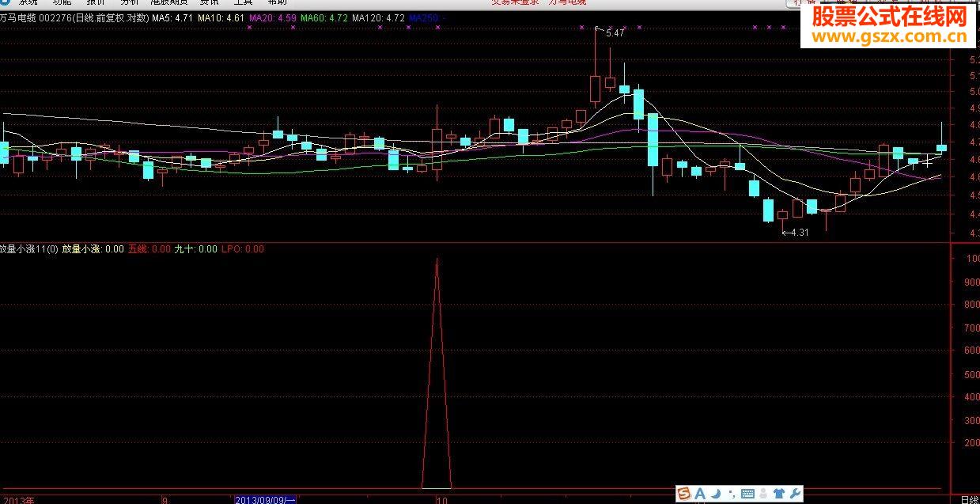Image resolution: width=980 pixels, height=504 pixels.
Task: Click the 放量小涨11(0) indicator name
Action: 28,249
